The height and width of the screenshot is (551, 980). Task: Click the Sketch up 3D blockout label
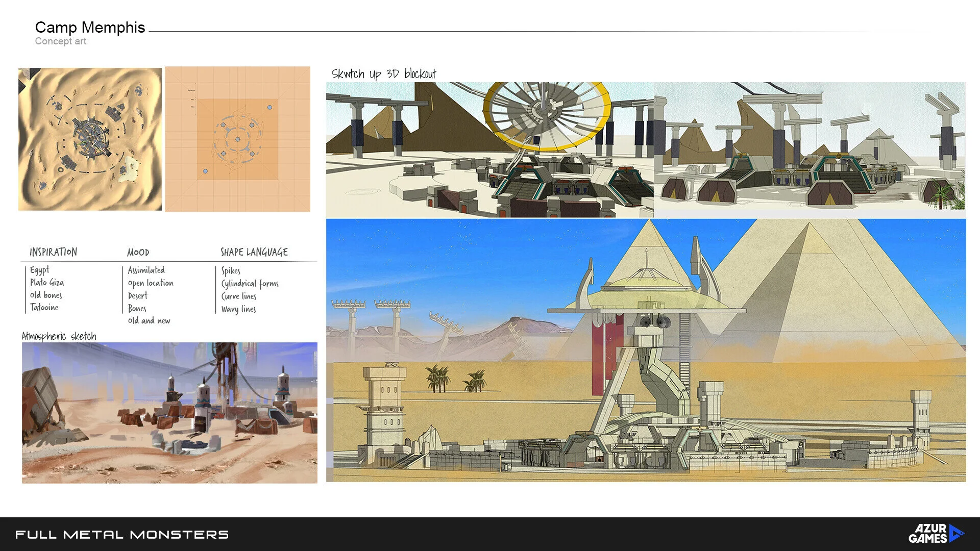coord(384,74)
